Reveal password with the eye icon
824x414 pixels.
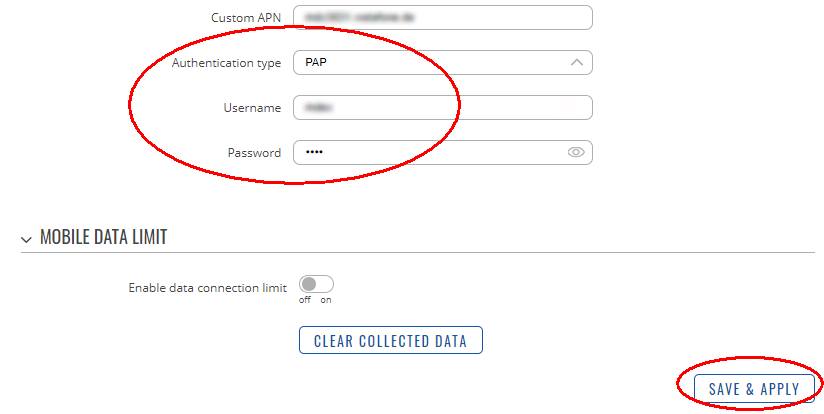pos(576,152)
